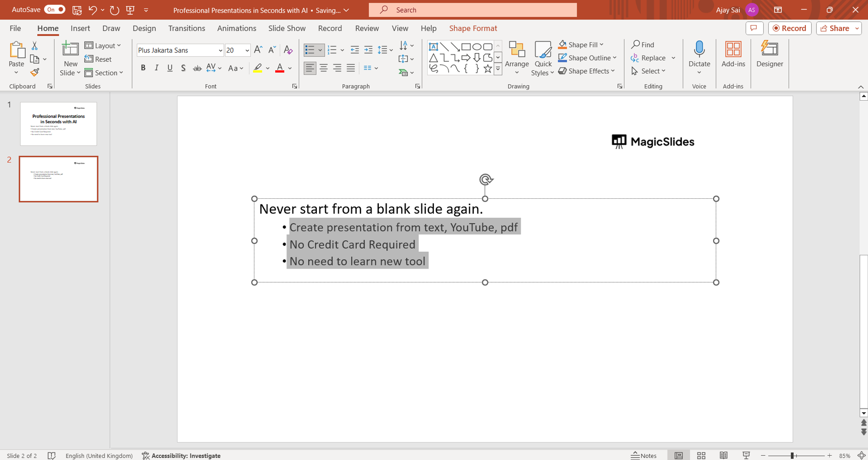The image size is (868, 460).
Task: Right-align the selected text
Action: pyautogui.click(x=337, y=68)
